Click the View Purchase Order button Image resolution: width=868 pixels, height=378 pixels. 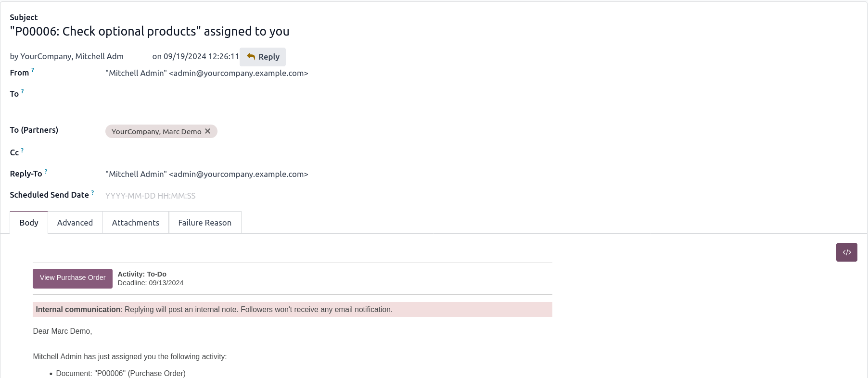click(x=73, y=278)
